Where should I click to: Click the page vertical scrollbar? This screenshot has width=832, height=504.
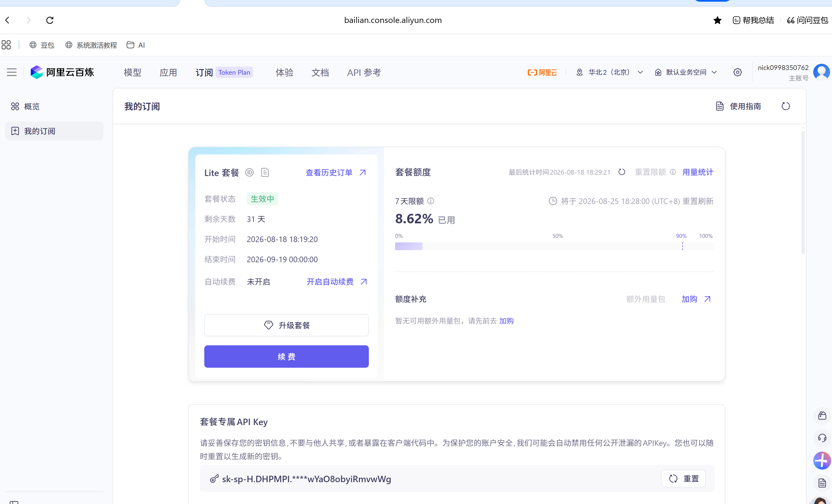803,193
